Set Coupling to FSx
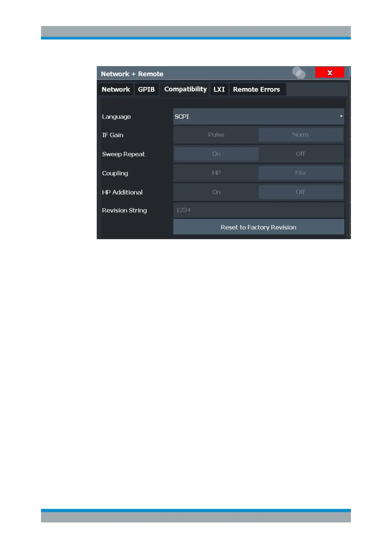392x554 pixels. 301,173
